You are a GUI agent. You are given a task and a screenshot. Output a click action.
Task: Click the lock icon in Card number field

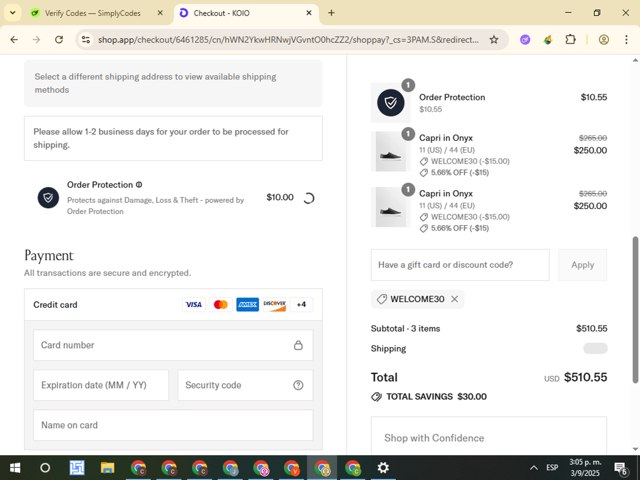pyautogui.click(x=298, y=345)
